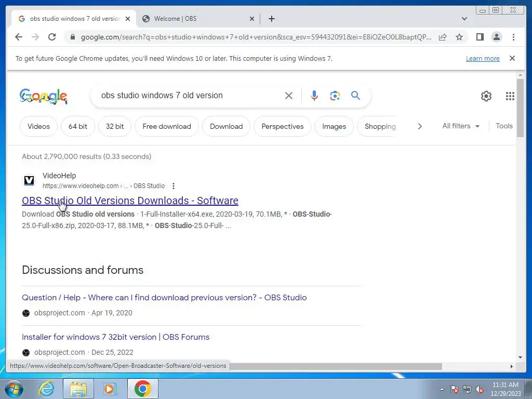Image resolution: width=532 pixels, height=399 pixels.
Task: Click the horizontal scrollbar thumb
Action: (336, 366)
